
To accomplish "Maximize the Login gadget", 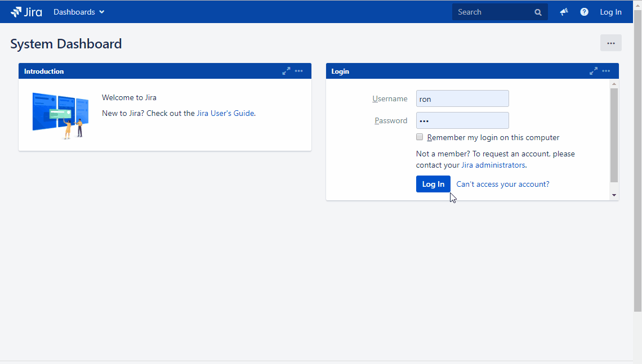I will click(x=594, y=71).
